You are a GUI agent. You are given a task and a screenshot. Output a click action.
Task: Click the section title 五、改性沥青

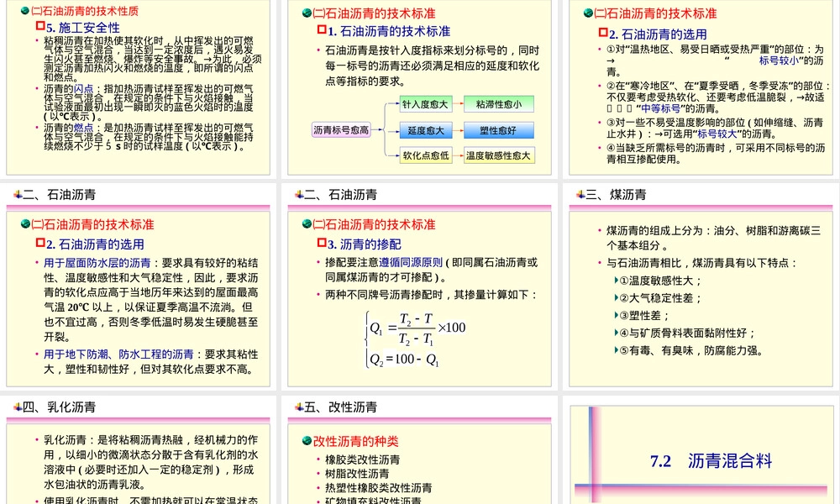pos(340,407)
